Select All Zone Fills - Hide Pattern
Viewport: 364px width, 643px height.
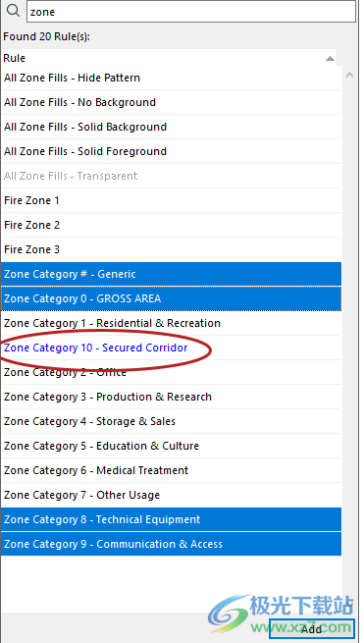[x=171, y=78]
